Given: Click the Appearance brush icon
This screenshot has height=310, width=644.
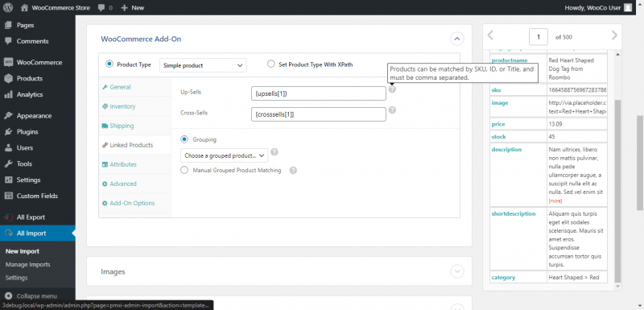Looking at the screenshot, I should [8, 116].
